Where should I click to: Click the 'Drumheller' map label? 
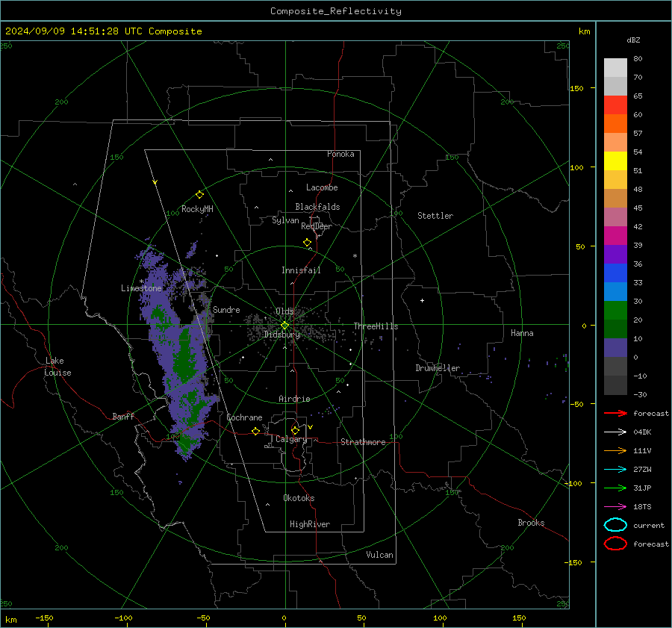click(438, 368)
